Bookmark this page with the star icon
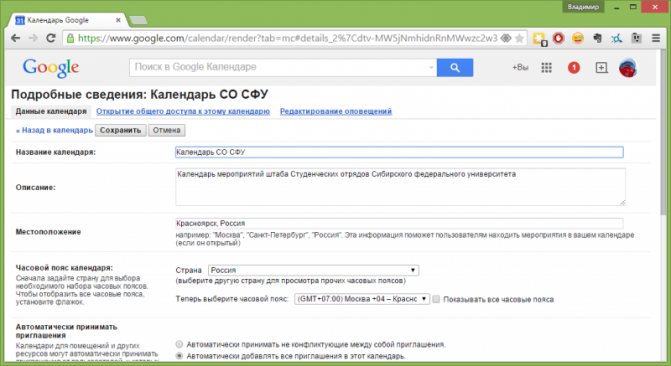Viewport: 671px width, 366px height. [520, 39]
